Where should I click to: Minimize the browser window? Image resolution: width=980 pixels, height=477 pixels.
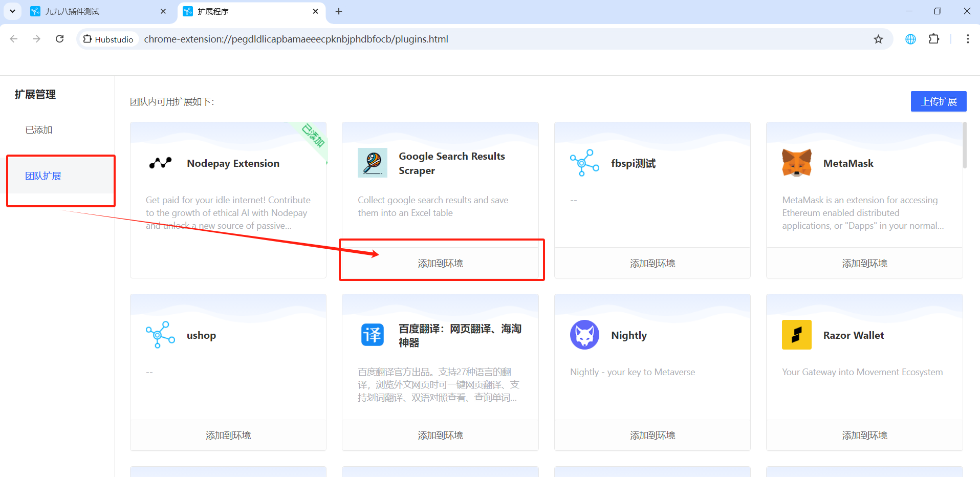pos(909,11)
